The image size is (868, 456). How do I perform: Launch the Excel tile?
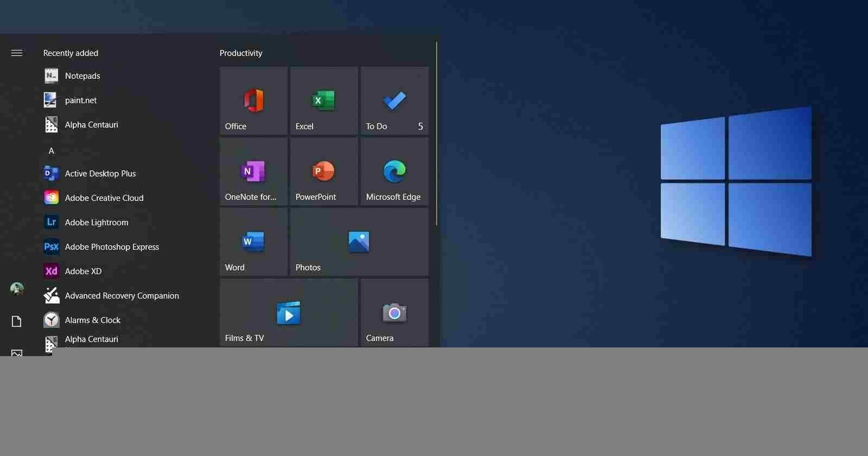pos(324,100)
